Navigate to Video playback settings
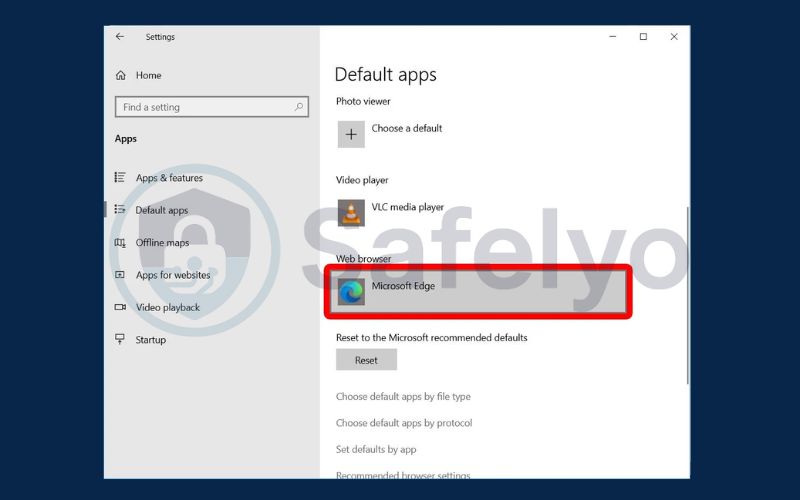 [x=167, y=308]
